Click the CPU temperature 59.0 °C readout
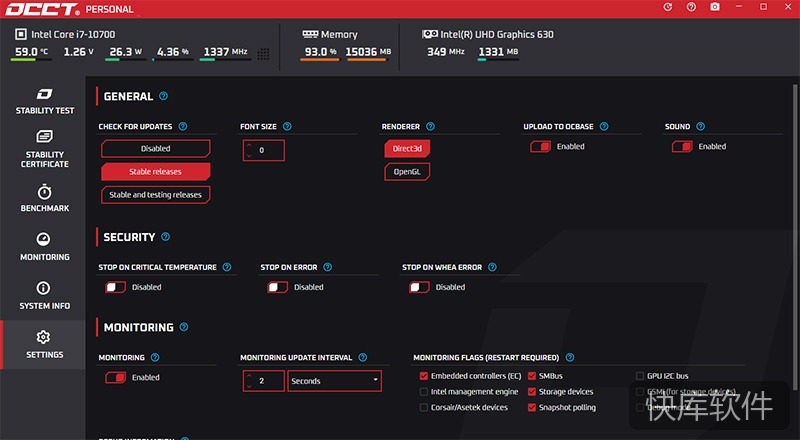The height and width of the screenshot is (440, 800). [x=31, y=52]
